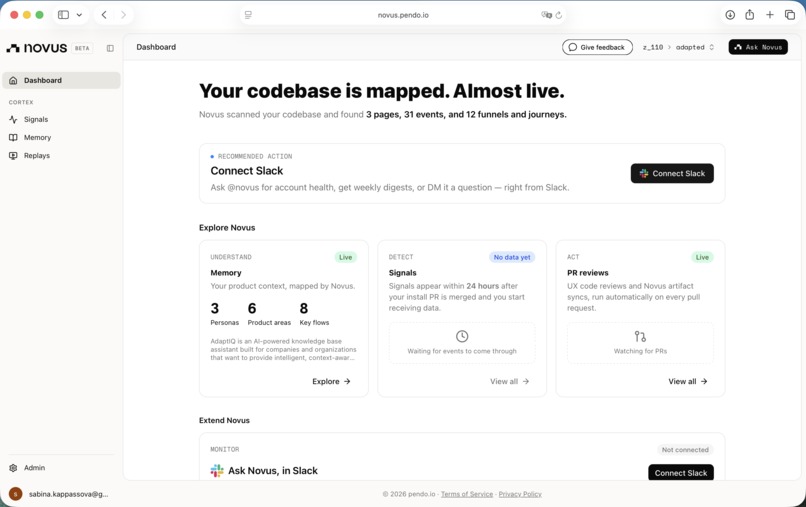Click the Live badge on Memory card
This screenshot has width=806, height=507.
click(345, 257)
